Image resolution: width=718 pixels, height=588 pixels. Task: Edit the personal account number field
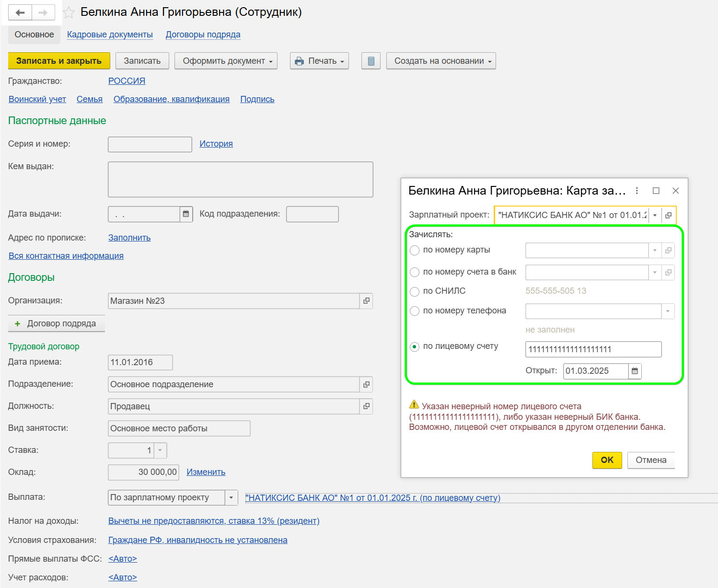pos(593,349)
